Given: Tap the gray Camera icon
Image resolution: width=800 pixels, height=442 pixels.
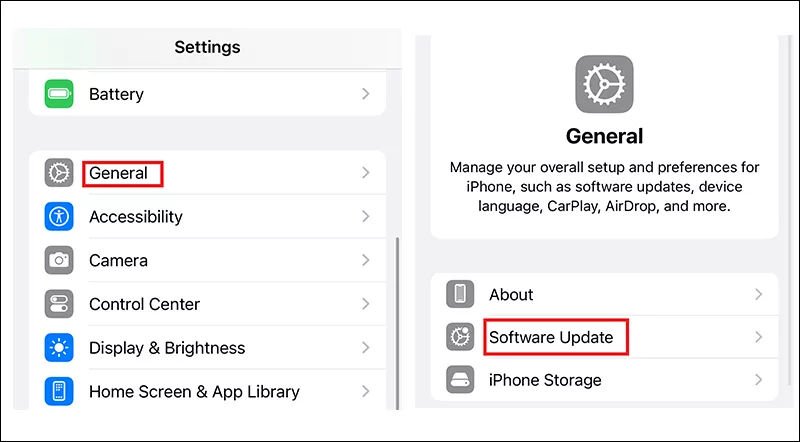Looking at the screenshot, I should [x=60, y=260].
